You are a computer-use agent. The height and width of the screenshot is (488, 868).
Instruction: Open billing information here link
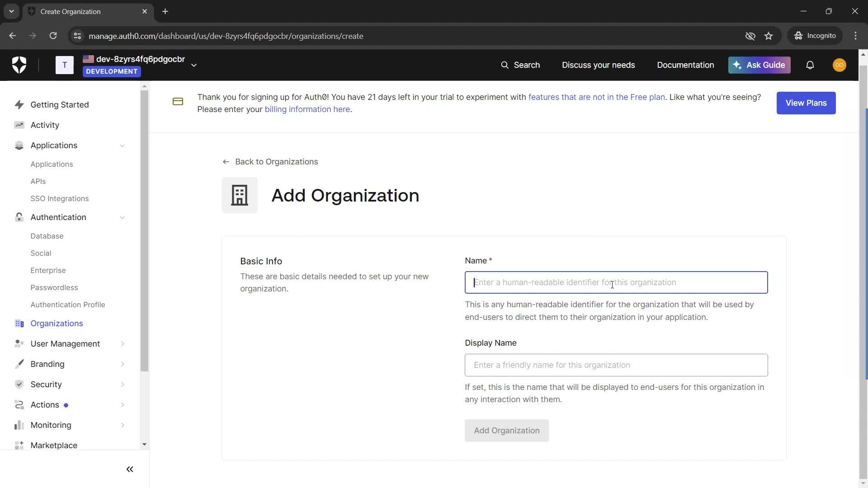[x=307, y=109]
